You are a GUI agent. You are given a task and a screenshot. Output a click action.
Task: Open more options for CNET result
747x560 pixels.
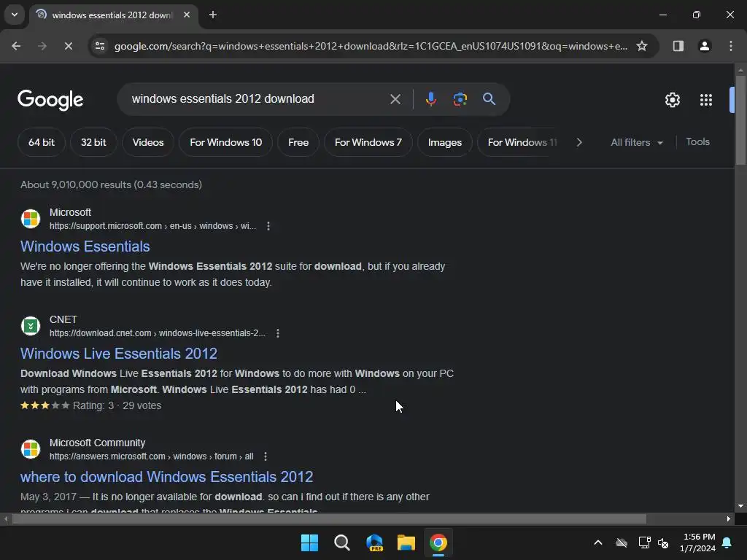[x=278, y=332]
